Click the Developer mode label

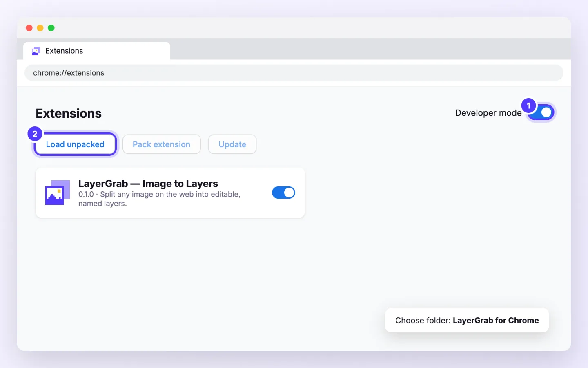[x=488, y=113]
